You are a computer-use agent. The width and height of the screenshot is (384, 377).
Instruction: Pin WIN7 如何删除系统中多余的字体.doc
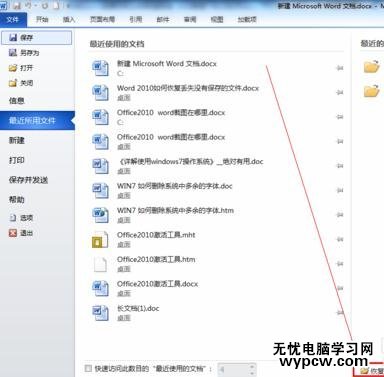[x=340, y=190]
